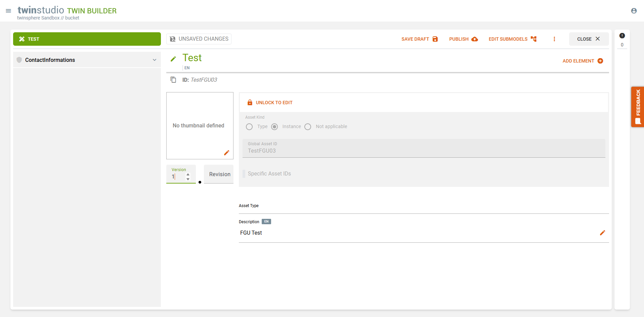Click the user account profile icon

pos(634,11)
